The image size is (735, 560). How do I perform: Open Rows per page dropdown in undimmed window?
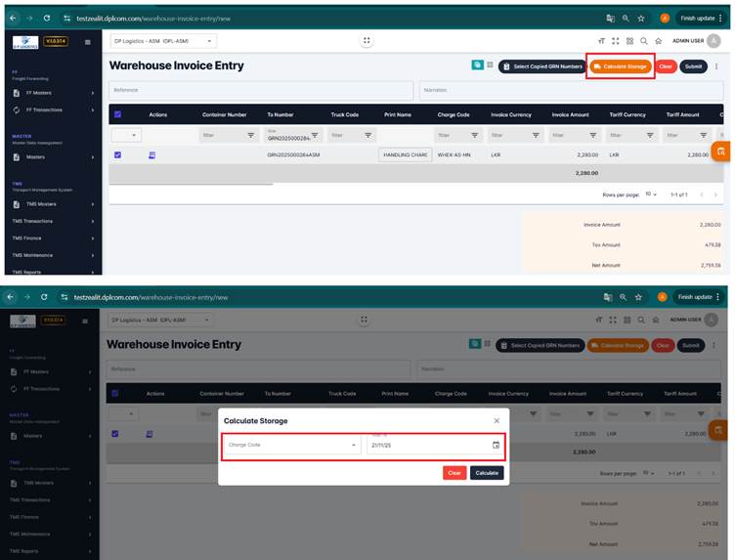point(651,194)
